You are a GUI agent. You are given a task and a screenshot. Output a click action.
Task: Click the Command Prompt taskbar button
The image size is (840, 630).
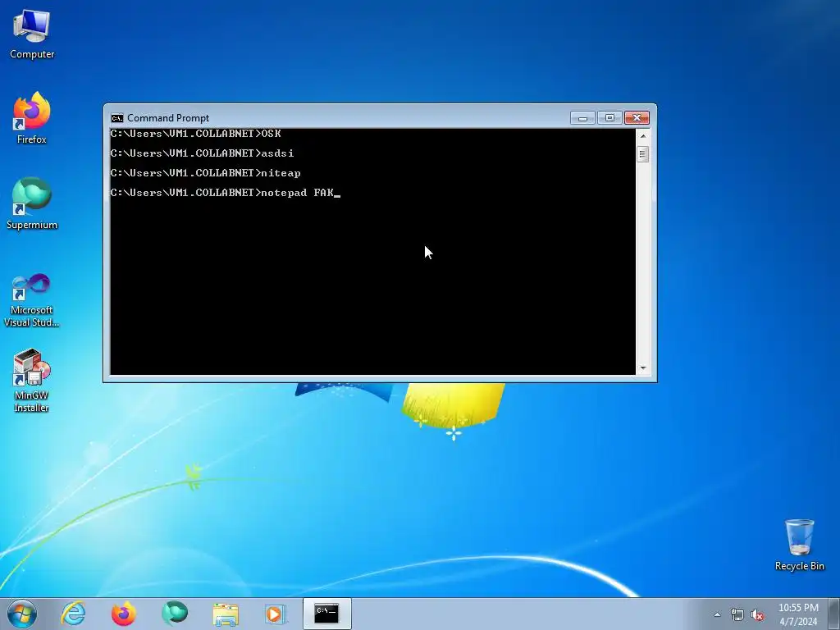[326, 614]
